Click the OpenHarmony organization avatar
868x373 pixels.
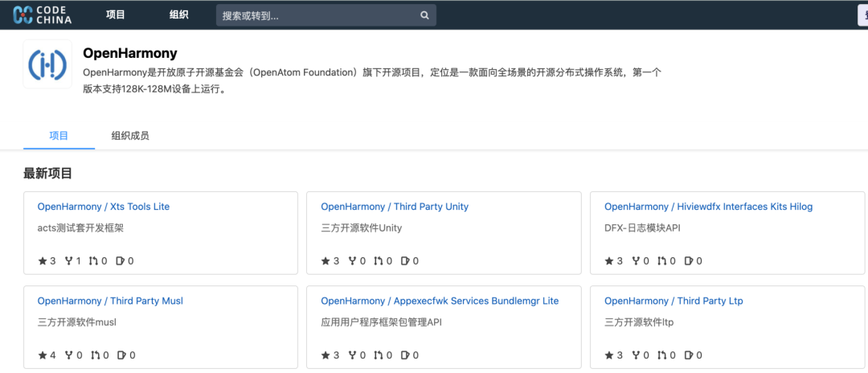[47, 64]
